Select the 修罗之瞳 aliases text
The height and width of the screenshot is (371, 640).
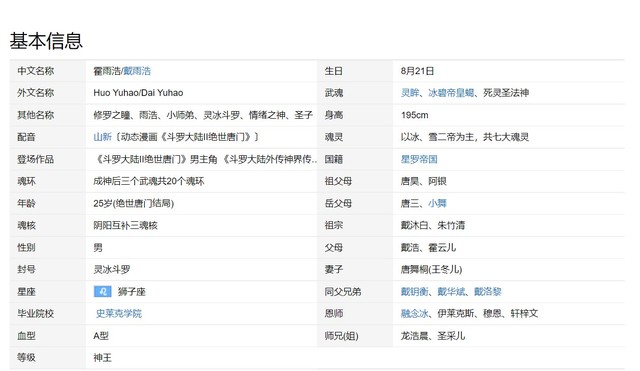pyautogui.click(x=203, y=115)
